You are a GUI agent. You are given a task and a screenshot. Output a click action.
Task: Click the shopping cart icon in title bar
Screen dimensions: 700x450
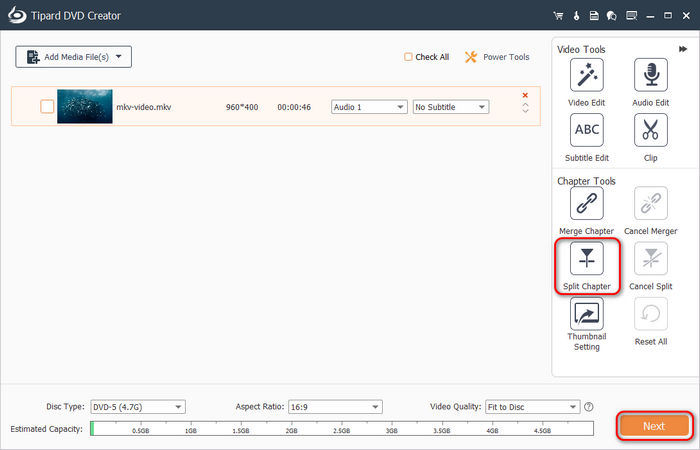click(x=558, y=16)
